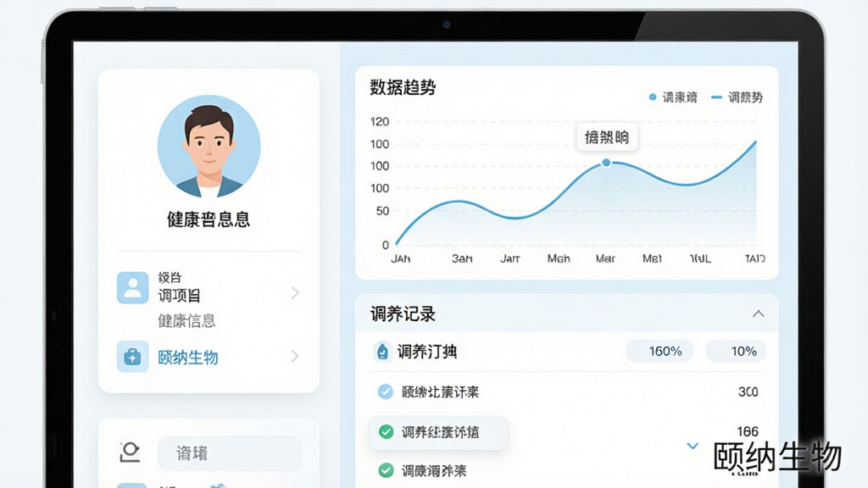Viewport: 868px width, 488px height.
Task: Click the 调养记录 section header
Action: 403,314
